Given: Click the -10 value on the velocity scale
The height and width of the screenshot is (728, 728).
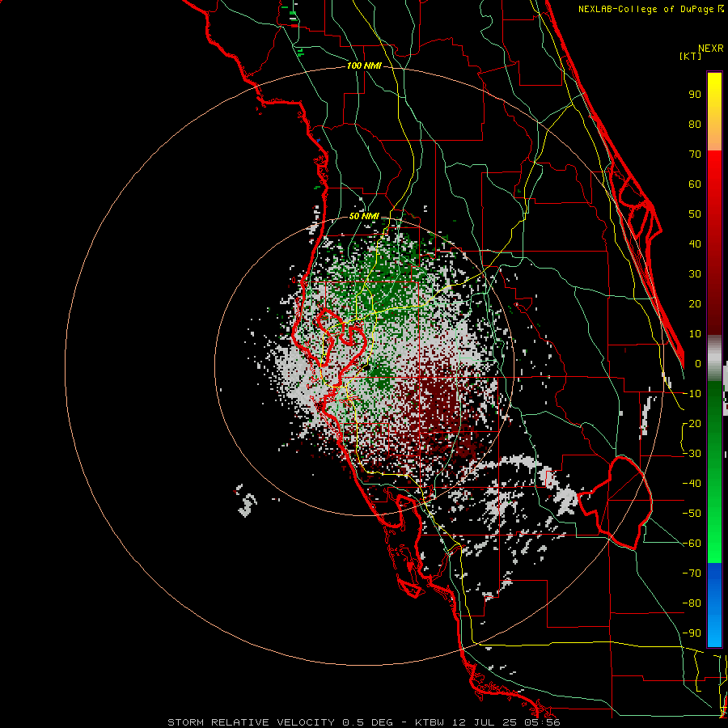Looking at the screenshot, I should [x=692, y=394].
